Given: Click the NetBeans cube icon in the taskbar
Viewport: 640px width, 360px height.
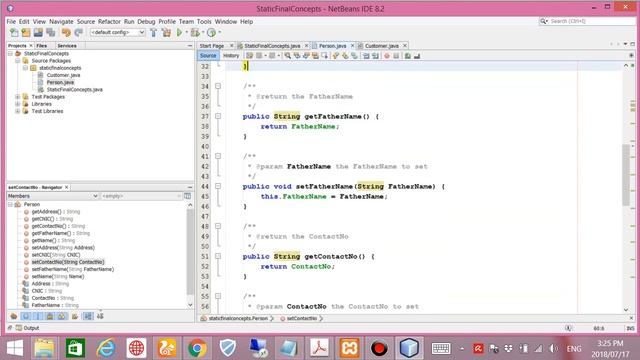Looking at the screenshot, I should coord(409,348).
